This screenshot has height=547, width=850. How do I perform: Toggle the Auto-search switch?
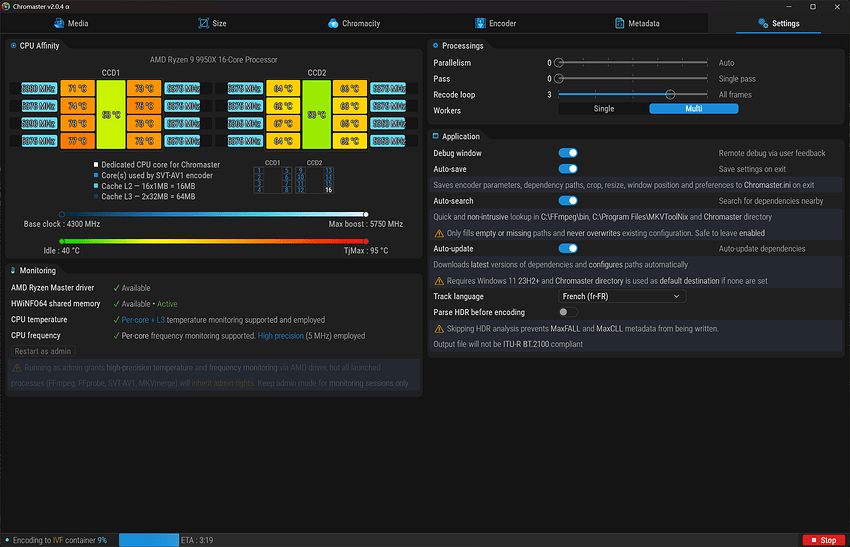pos(568,201)
